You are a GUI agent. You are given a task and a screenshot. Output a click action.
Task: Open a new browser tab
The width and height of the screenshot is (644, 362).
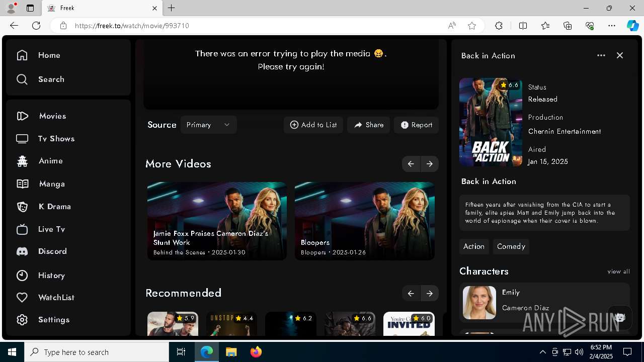click(x=172, y=8)
